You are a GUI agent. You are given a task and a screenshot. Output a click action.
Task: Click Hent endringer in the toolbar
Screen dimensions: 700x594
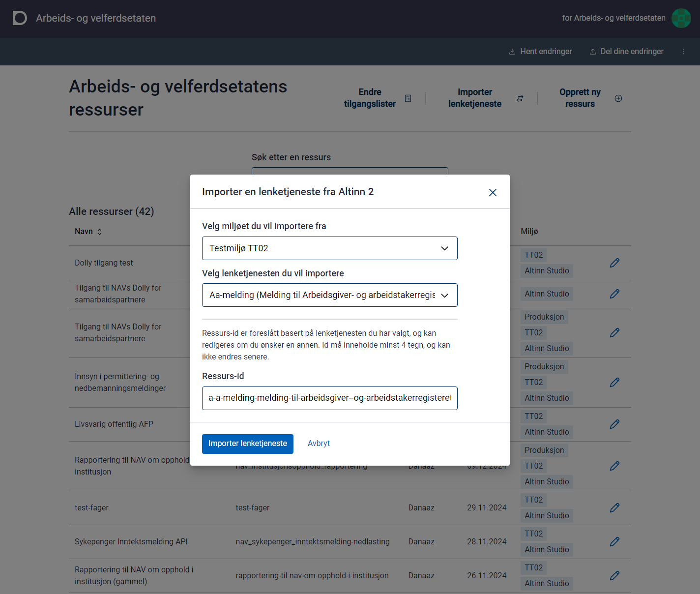point(540,52)
